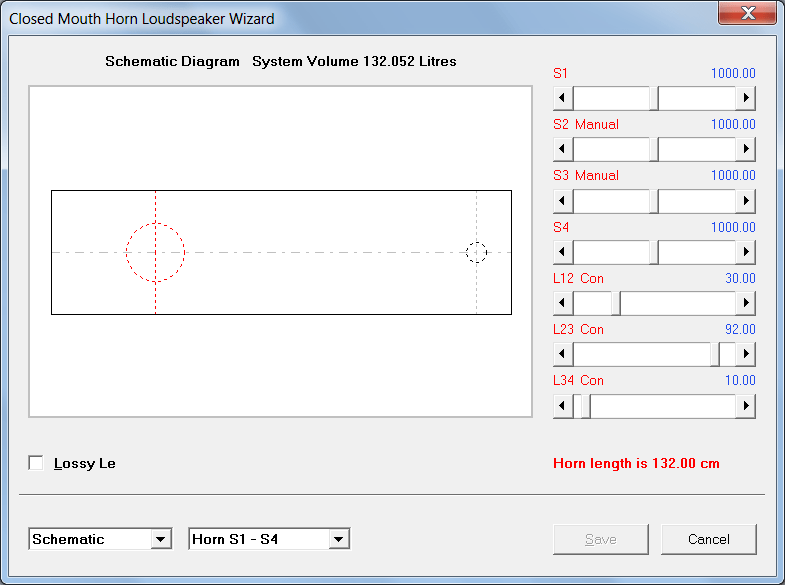The height and width of the screenshot is (585, 785).
Task: Click the L34 Con slider thumb
Action: tap(586, 405)
